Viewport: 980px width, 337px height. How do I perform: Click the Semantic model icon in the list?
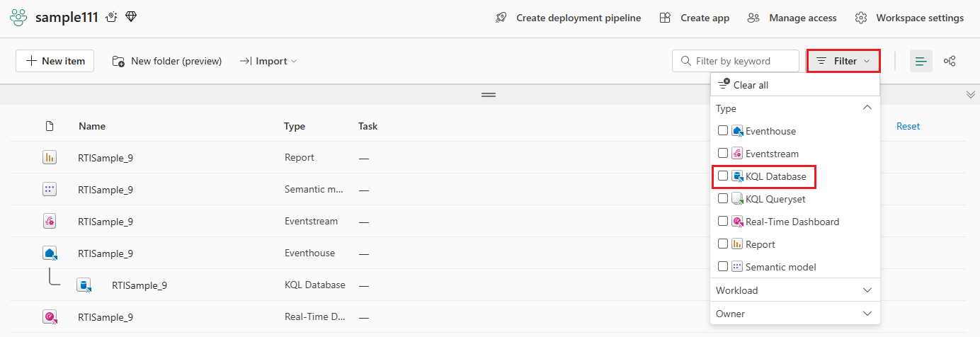(x=50, y=190)
